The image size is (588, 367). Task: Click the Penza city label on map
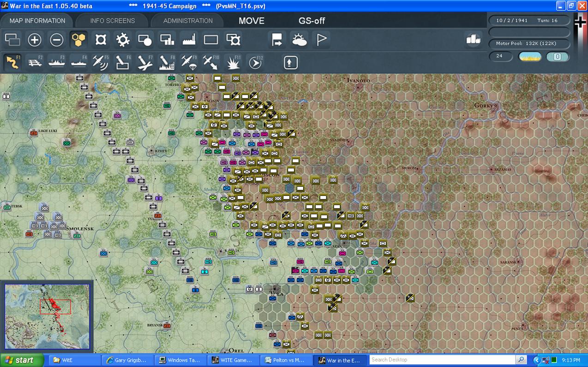click(x=517, y=329)
